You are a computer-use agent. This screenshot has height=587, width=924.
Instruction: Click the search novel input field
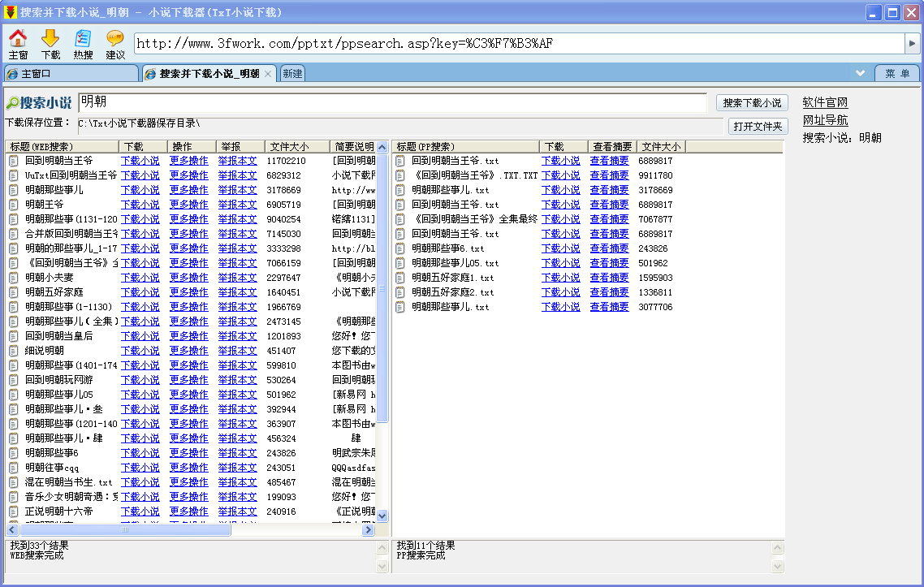click(393, 102)
